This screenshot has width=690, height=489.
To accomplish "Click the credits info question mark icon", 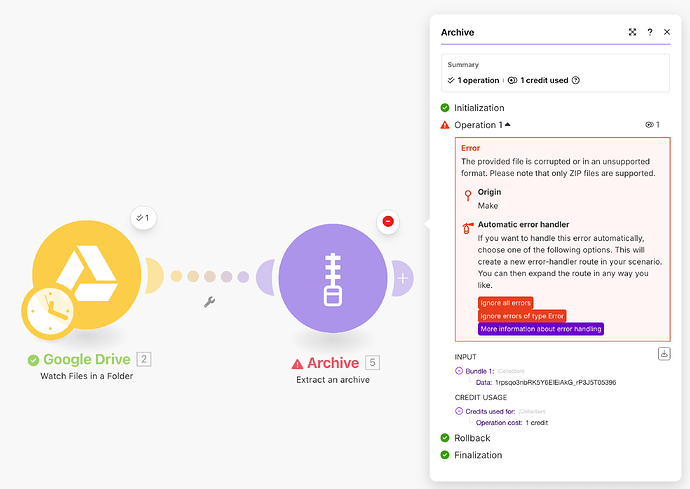I will (x=576, y=80).
